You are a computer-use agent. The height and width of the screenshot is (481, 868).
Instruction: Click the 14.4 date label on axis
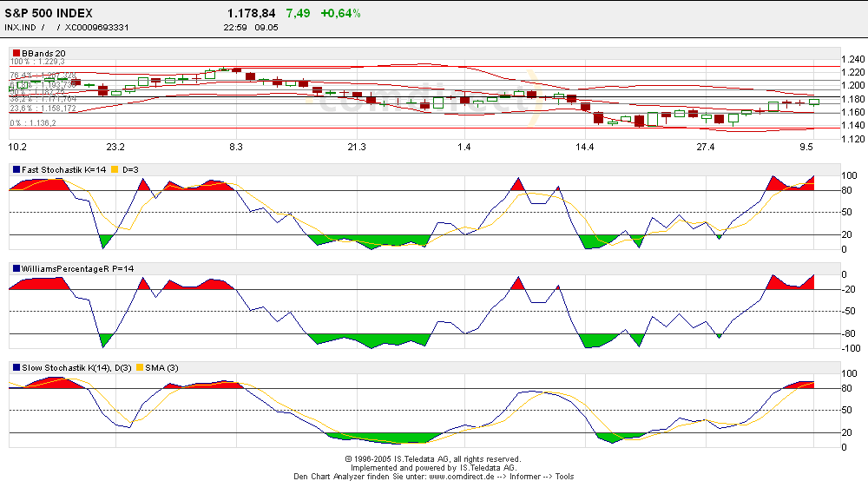585,148
